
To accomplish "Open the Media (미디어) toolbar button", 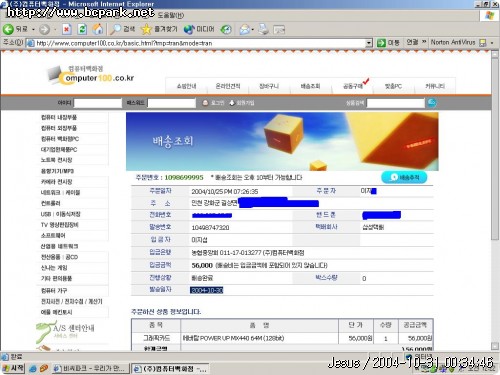I will pyautogui.click(x=199, y=29).
